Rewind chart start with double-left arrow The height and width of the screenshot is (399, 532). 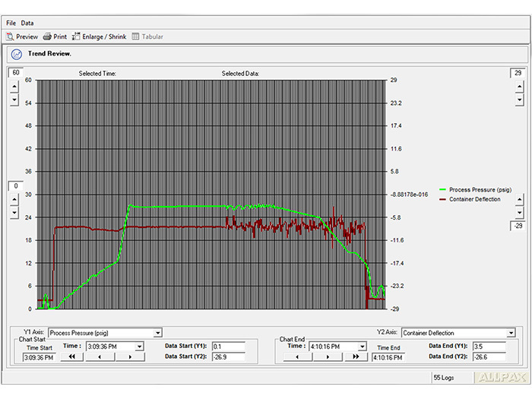[72, 356]
